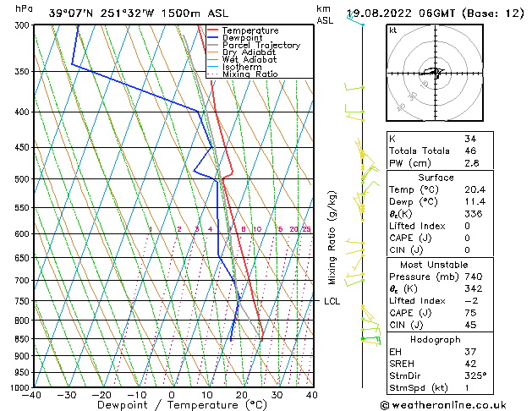Click the "700" pressure level label
This screenshot has width=532, height=411.
coord(24,281)
